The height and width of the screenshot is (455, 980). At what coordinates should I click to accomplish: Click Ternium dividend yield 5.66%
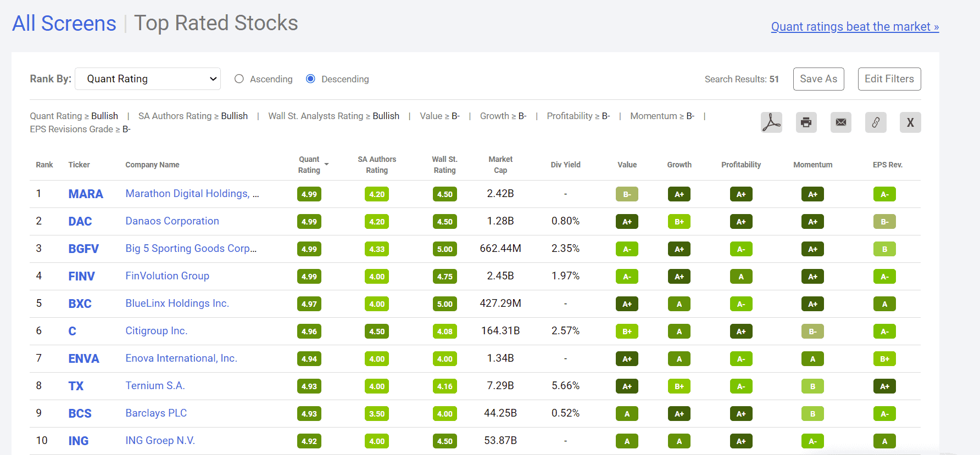[x=565, y=385]
